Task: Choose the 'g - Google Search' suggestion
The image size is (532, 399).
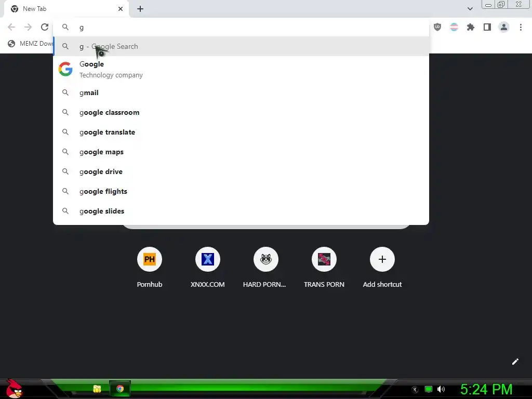Action: click(241, 46)
